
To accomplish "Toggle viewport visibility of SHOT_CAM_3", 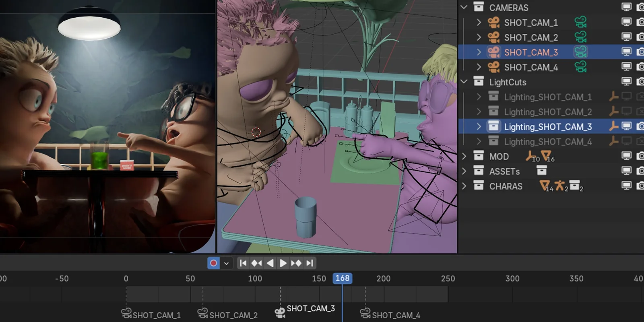I will point(626,52).
